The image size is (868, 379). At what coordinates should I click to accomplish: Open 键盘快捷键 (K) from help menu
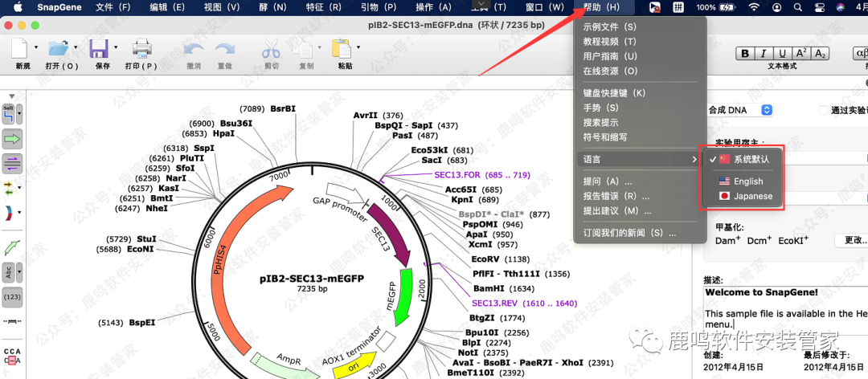614,93
